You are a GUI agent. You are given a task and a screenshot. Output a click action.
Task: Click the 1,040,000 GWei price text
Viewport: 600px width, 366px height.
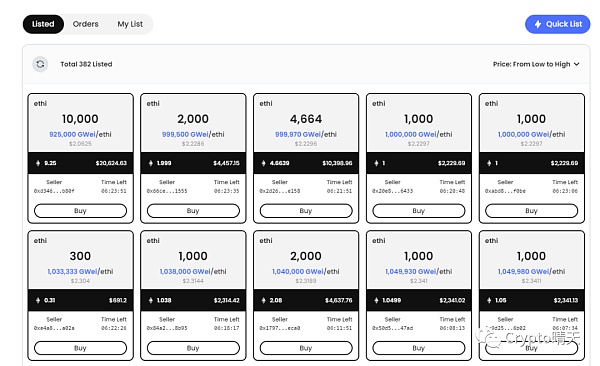pos(298,271)
